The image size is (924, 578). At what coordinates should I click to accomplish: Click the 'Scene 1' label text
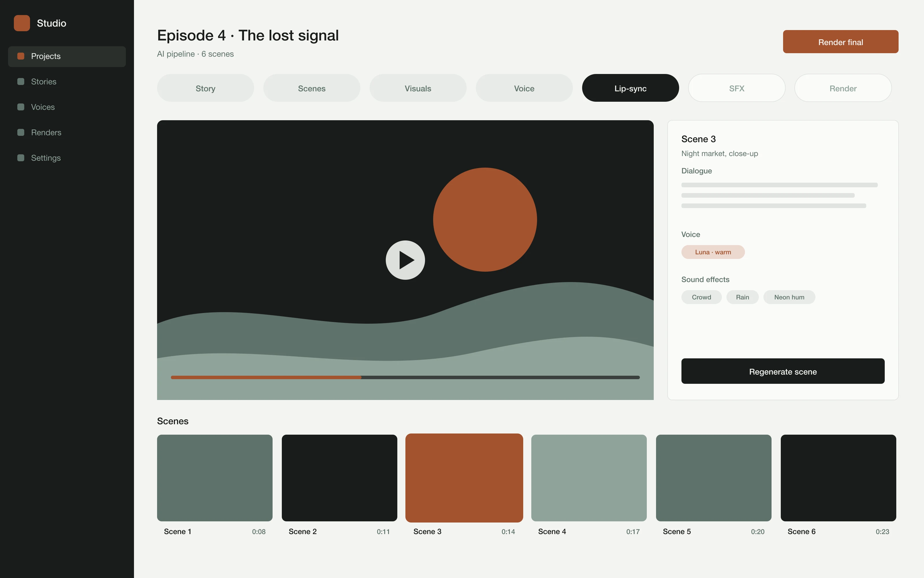[178, 531]
